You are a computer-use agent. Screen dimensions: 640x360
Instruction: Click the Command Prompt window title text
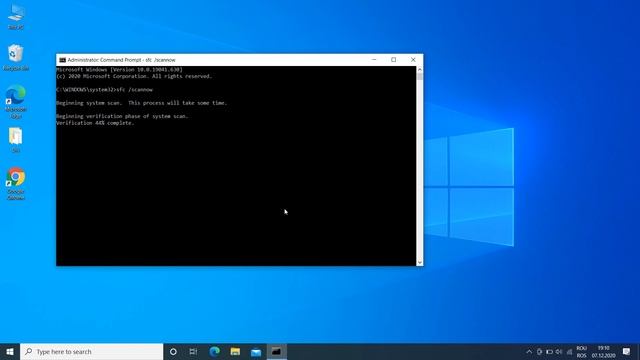coord(121,60)
